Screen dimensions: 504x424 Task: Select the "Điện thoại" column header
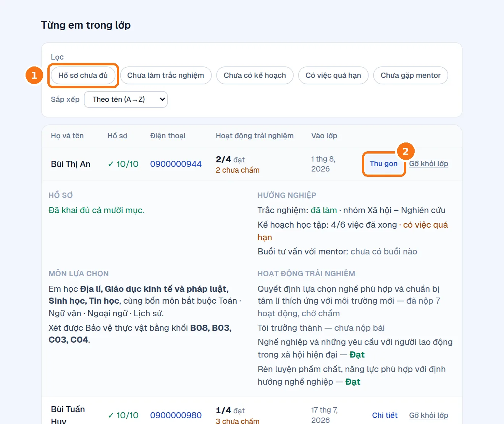(168, 136)
